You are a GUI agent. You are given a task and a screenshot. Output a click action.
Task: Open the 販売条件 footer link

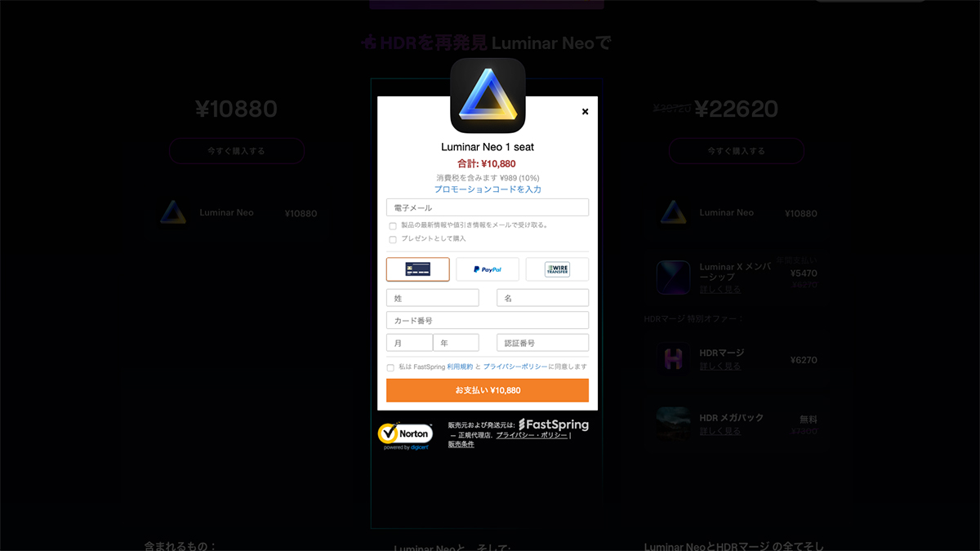coord(461,444)
